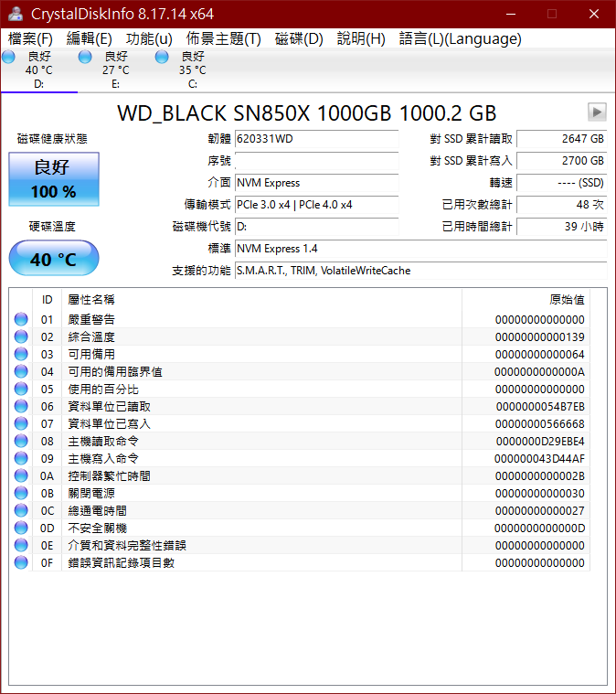Click the CrystalDiskInfo app icon in title bar
The image size is (616, 694).
pyautogui.click(x=16, y=14)
